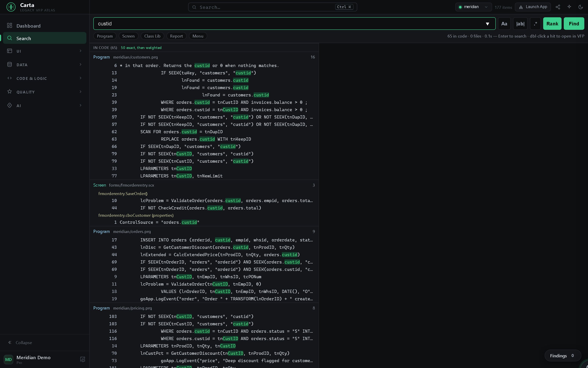Toggle whole word |ab| option
Image resolution: width=588 pixels, height=368 pixels.
coord(520,24)
